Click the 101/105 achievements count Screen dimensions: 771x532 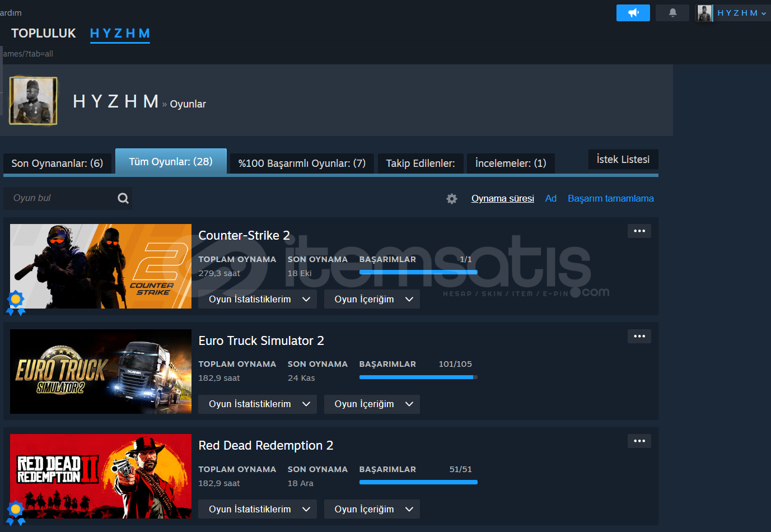click(x=455, y=364)
